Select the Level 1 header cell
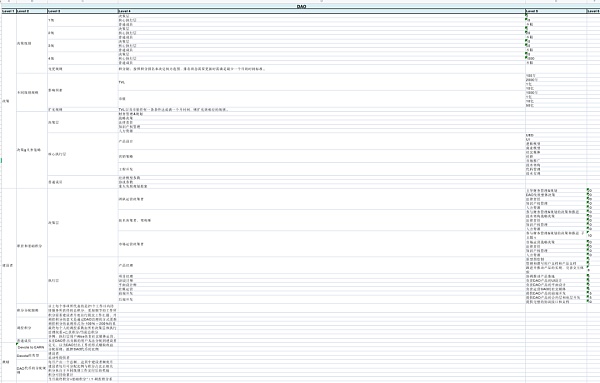The height and width of the screenshot is (383, 600). pyautogui.click(x=9, y=11)
